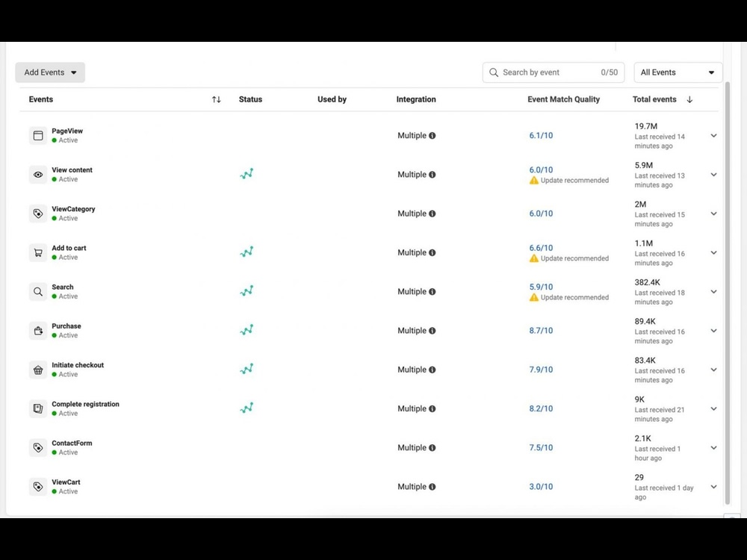Click the PageView event window icon
747x560 pixels.
click(x=38, y=136)
